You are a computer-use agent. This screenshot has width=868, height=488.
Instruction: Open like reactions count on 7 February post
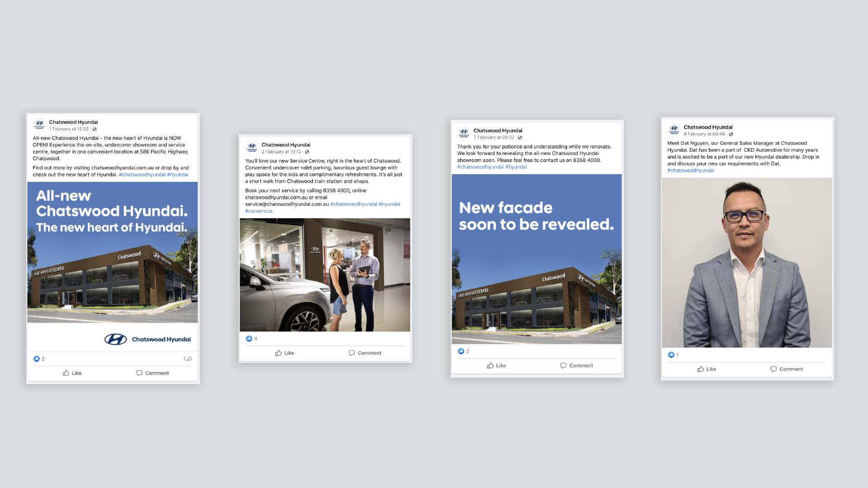[x=463, y=351]
